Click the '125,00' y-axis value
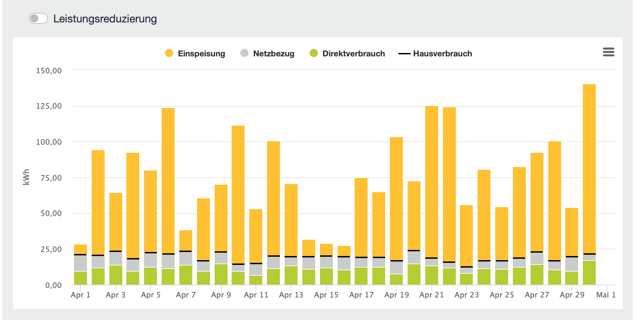 [x=49, y=106]
